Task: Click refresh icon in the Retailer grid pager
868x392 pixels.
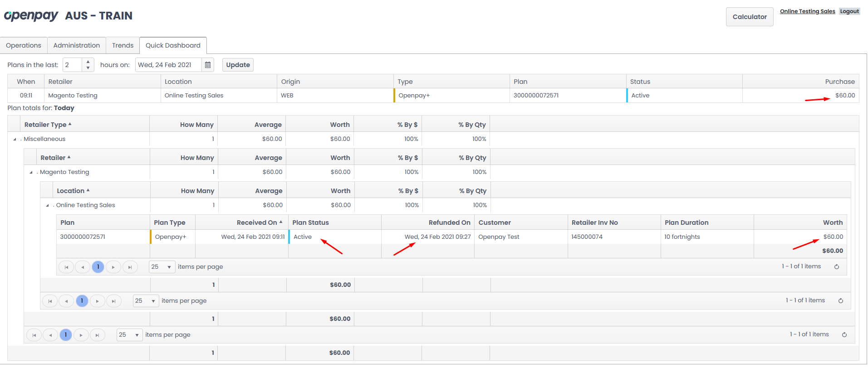Action: pyautogui.click(x=844, y=335)
